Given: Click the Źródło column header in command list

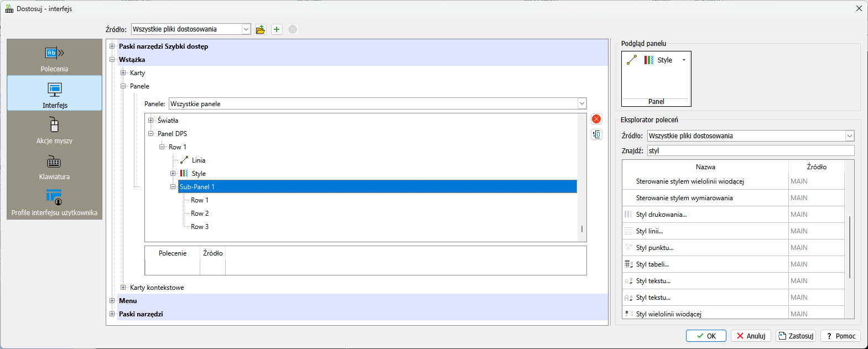Looking at the screenshot, I should click(817, 166).
